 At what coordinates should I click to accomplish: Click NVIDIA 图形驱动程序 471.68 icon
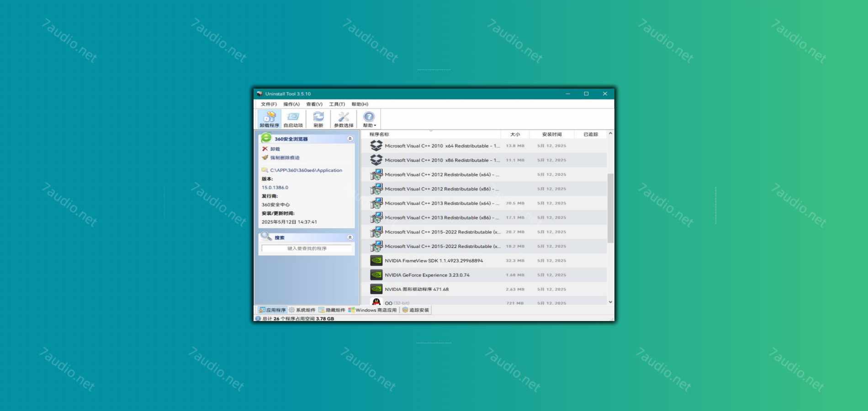376,289
